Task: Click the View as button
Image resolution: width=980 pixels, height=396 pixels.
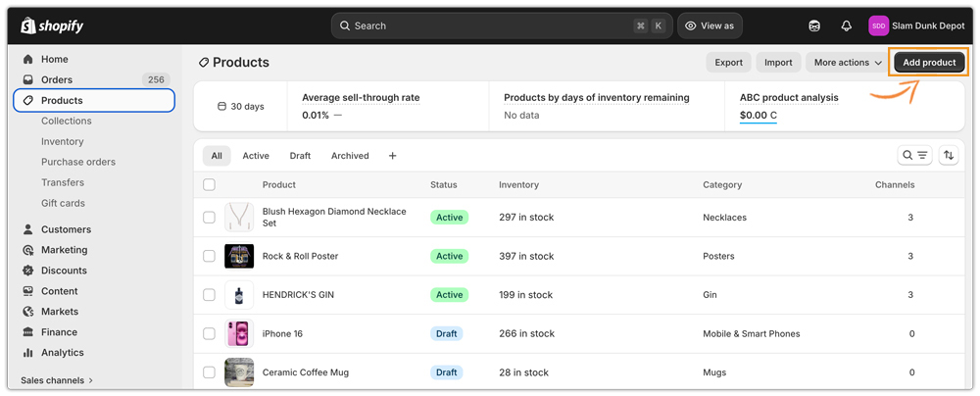Action: (710, 25)
